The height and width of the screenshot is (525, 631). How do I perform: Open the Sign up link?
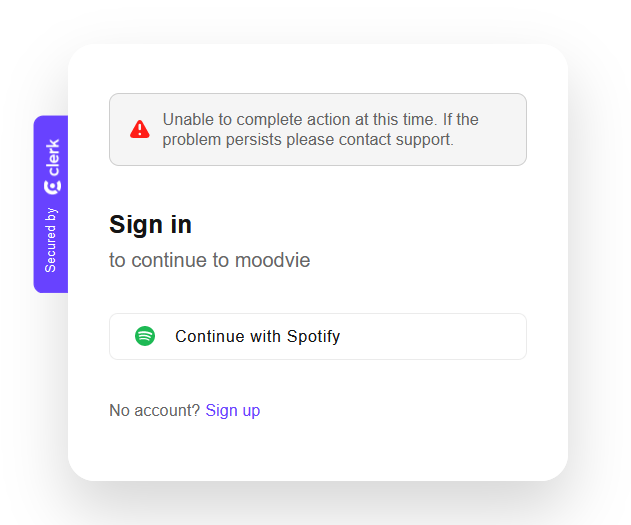(232, 410)
